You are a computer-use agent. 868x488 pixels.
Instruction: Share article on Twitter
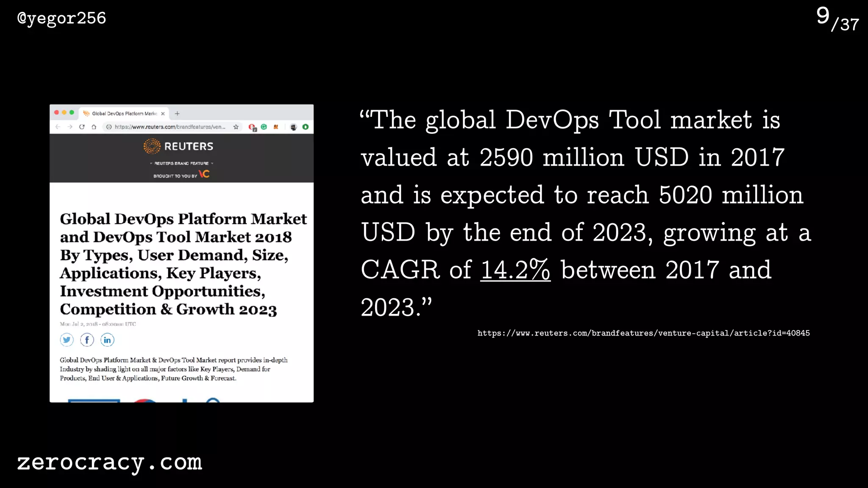click(x=67, y=340)
